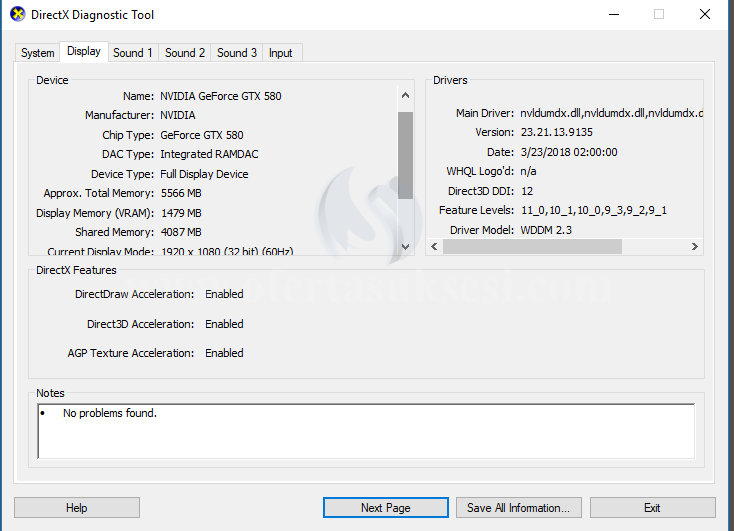
Task: Click Drivers panel scroll right arrow
Action: 695,246
